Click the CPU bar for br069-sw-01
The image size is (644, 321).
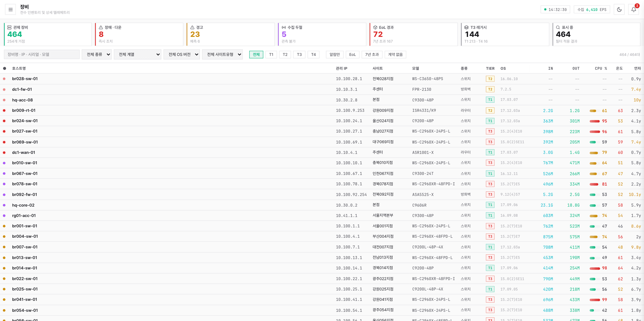click(x=594, y=142)
